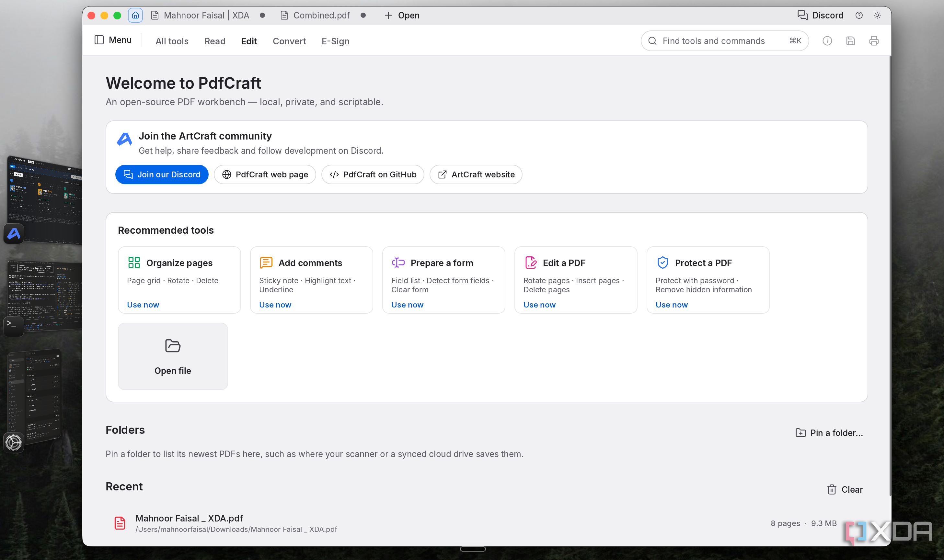Image resolution: width=944 pixels, height=560 pixels.
Task: Open the help question-mark icon
Action: tap(859, 16)
